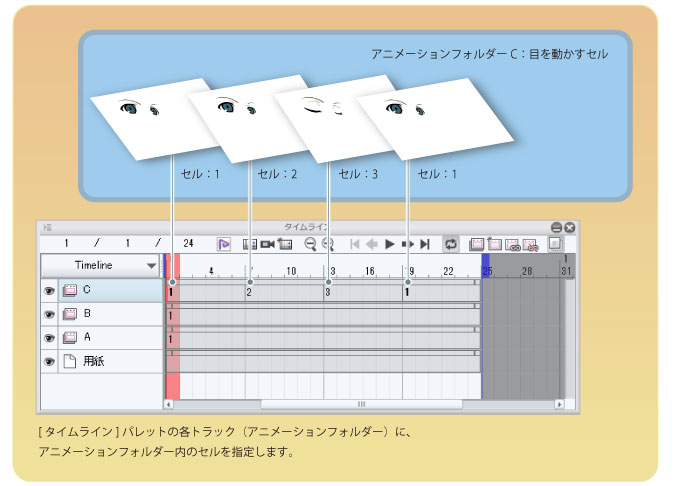Create a new animation folder
The width and height of the screenshot is (693, 486).
click(x=476, y=244)
